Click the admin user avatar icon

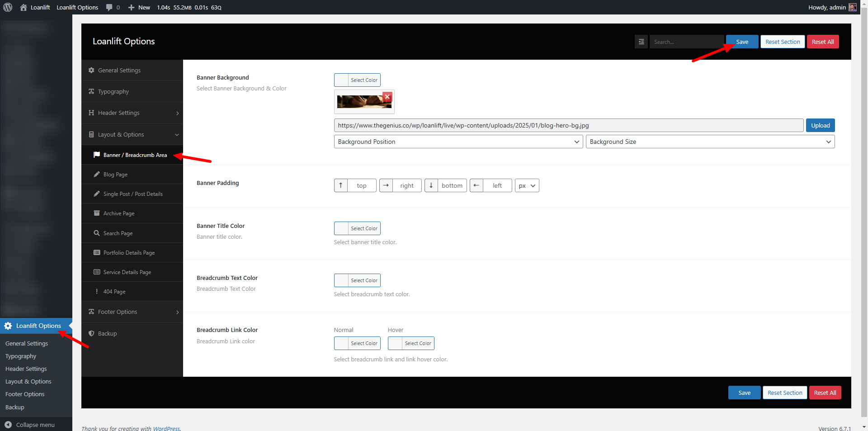coord(853,7)
